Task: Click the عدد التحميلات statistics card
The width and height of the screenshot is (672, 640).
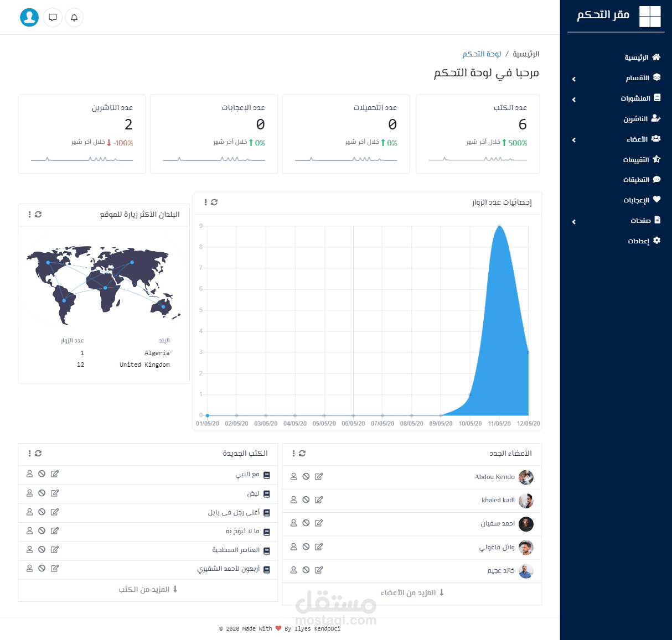Action: pos(346,134)
